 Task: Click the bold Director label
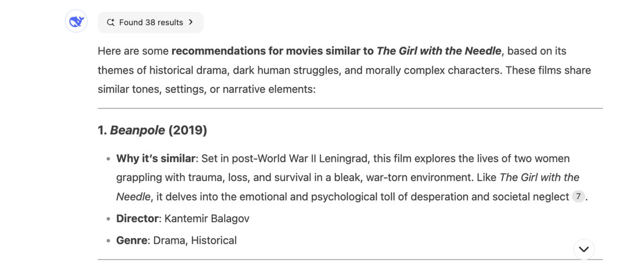[138, 218]
